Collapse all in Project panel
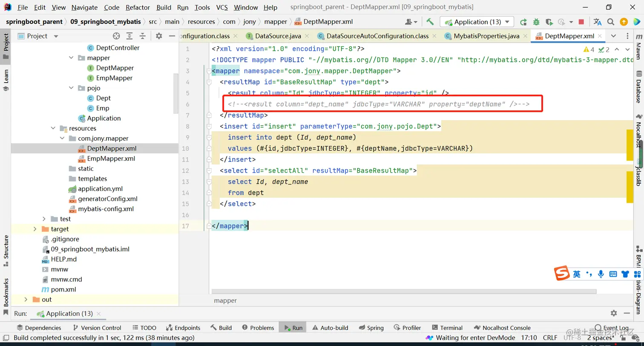 pos(143,36)
